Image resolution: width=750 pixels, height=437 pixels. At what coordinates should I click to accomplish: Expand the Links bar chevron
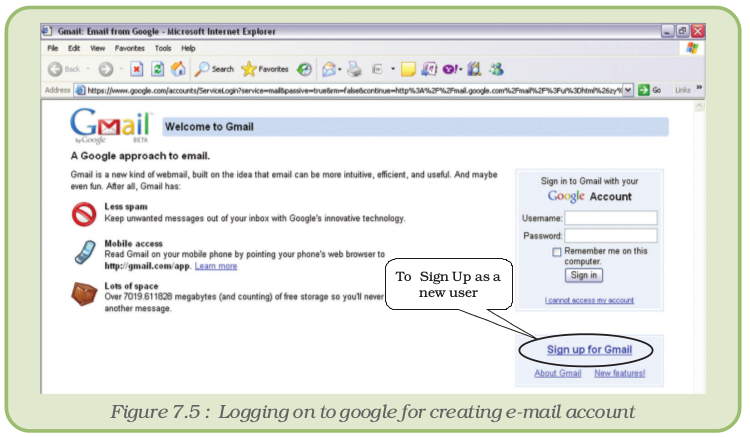pos(699,87)
